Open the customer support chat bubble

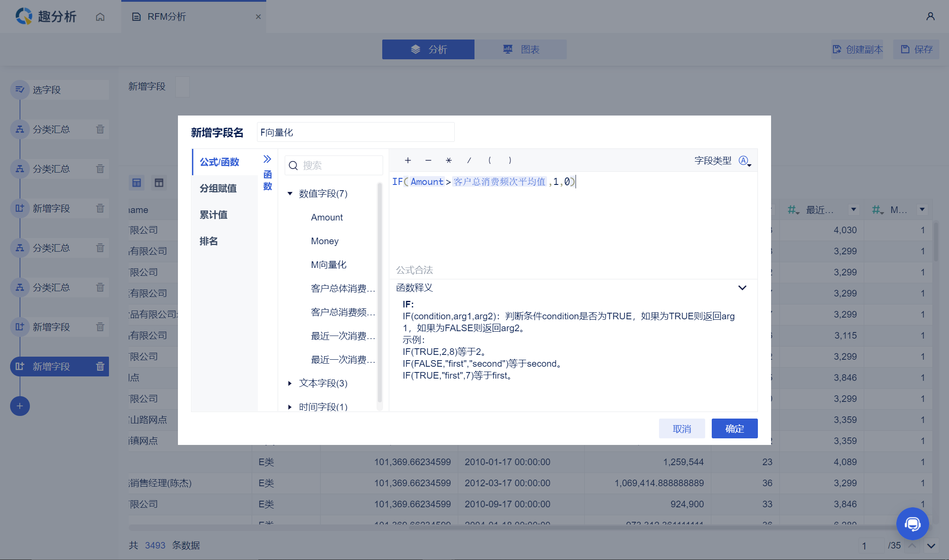[912, 524]
